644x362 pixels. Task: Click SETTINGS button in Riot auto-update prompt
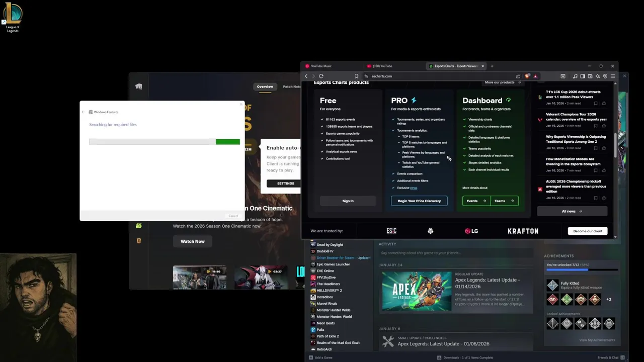click(285, 183)
